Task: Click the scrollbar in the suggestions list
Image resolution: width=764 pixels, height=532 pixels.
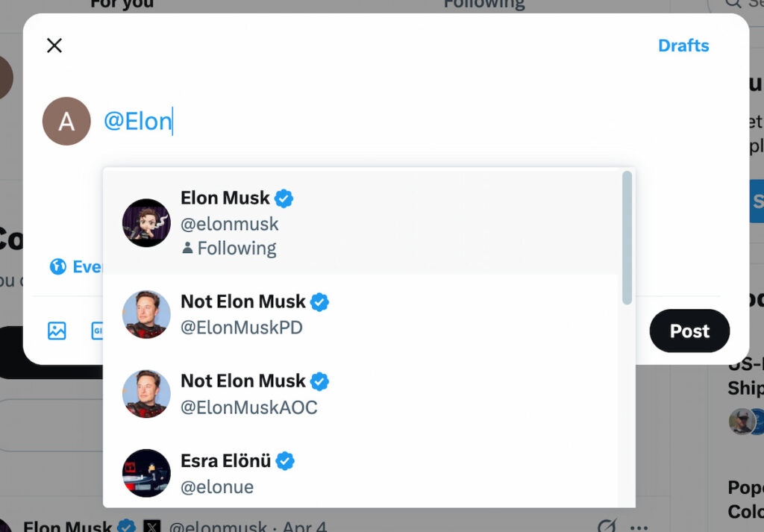Action: pyautogui.click(x=627, y=238)
